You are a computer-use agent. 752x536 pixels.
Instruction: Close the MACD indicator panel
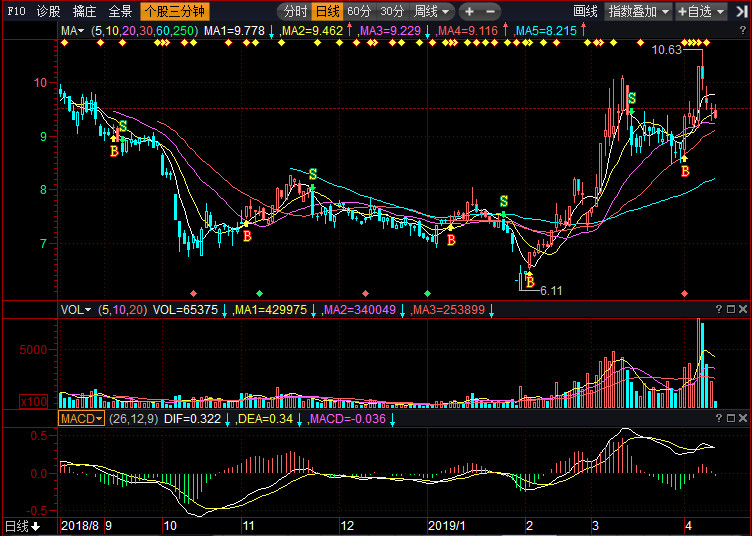coord(743,419)
